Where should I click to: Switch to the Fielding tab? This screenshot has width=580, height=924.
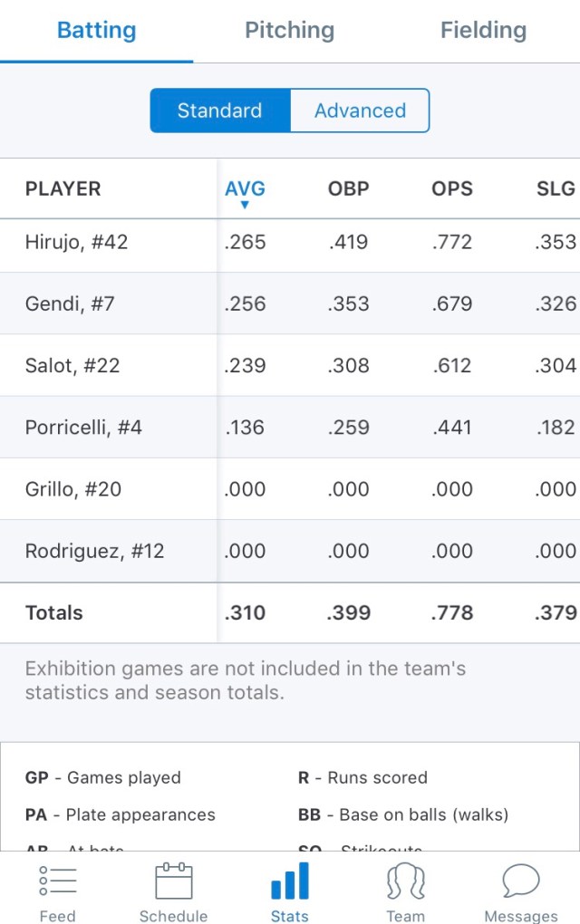coord(483,30)
